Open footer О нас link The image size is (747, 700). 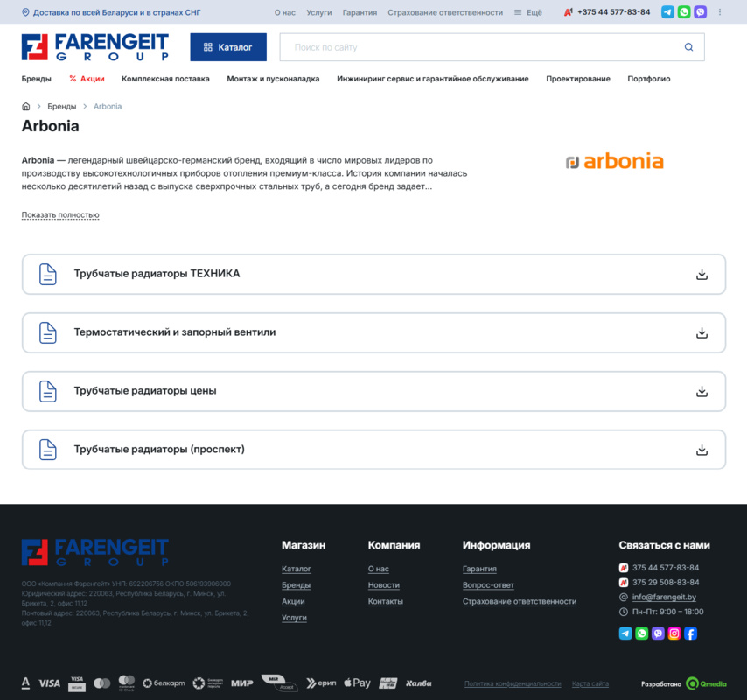click(x=378, y=569)
